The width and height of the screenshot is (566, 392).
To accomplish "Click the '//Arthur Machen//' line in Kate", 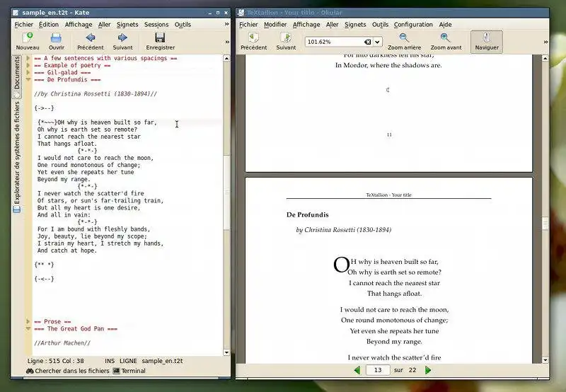I will (x=62, y=343).
